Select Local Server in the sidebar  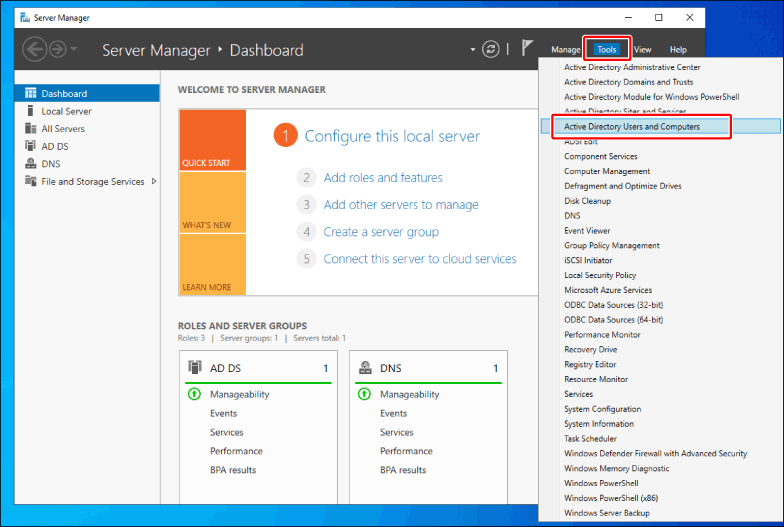(x=87, y=111)
